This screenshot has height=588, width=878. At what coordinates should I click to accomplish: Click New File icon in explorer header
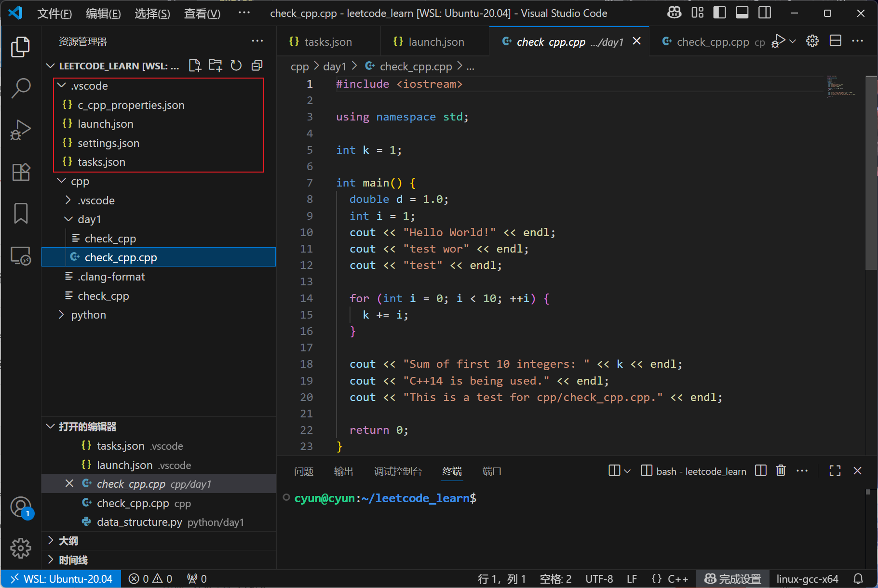195,66
